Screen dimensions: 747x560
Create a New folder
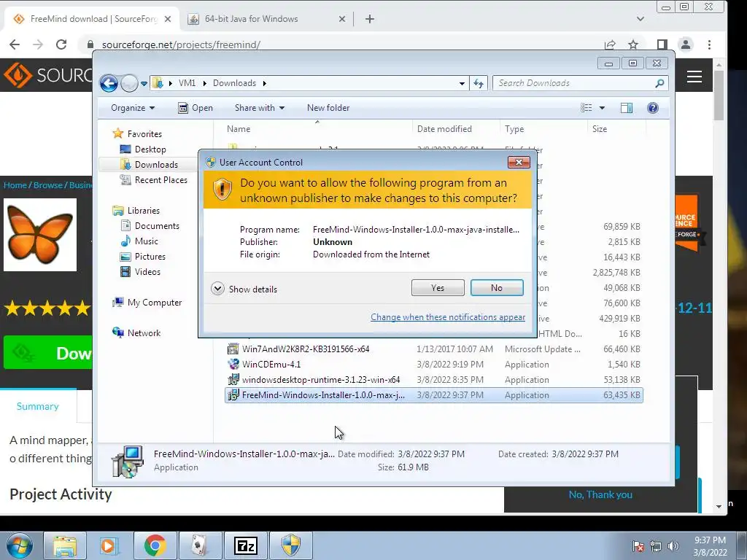[328, 108]
